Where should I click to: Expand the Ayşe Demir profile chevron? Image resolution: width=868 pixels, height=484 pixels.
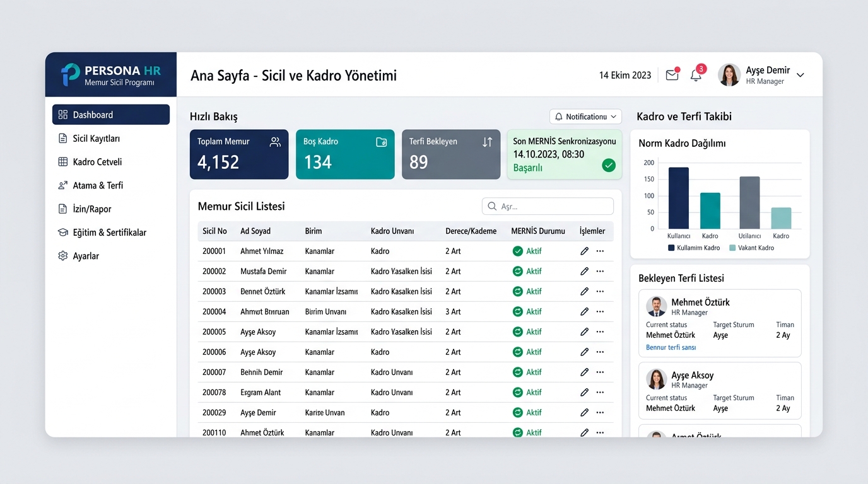pyautogui.click(x=801, y=75)
